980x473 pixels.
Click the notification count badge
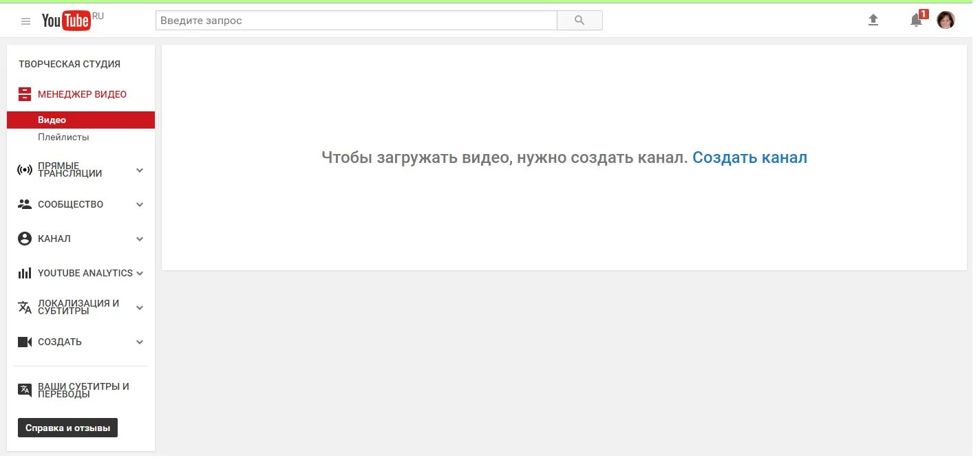(924, 14)
